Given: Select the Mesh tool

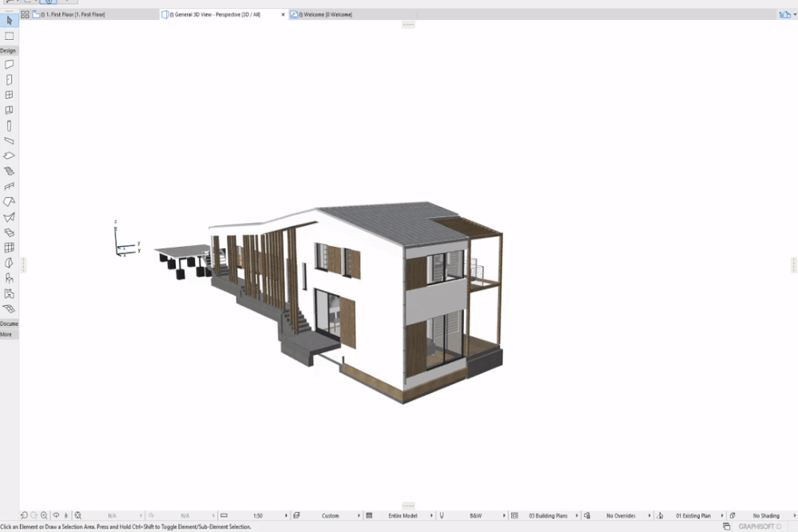Looking at the screenshot, I should [9, 309].
